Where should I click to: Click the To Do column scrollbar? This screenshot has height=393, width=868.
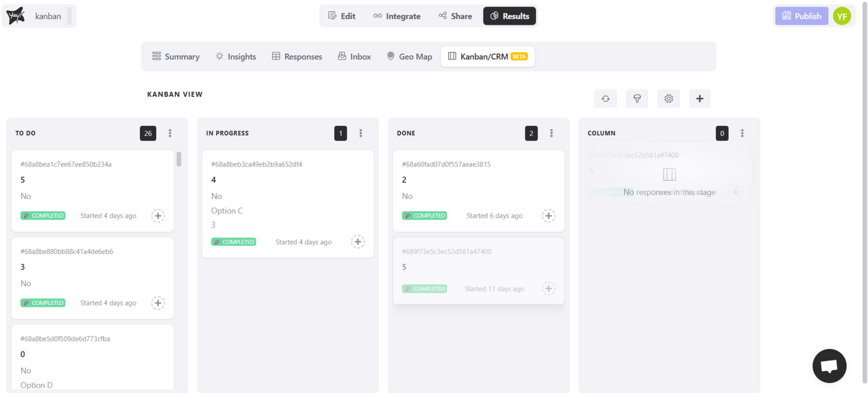(179, 160)
